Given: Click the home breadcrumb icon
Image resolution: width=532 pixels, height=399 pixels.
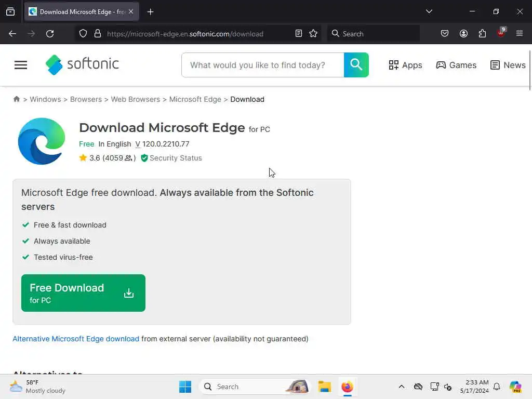Looking at the screenshot, I should point(16,99).
